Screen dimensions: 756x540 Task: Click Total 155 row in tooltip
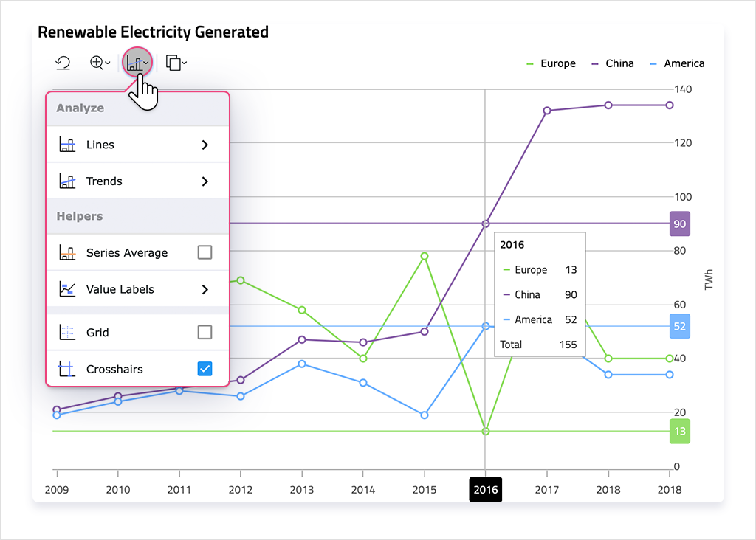[538, 345]
